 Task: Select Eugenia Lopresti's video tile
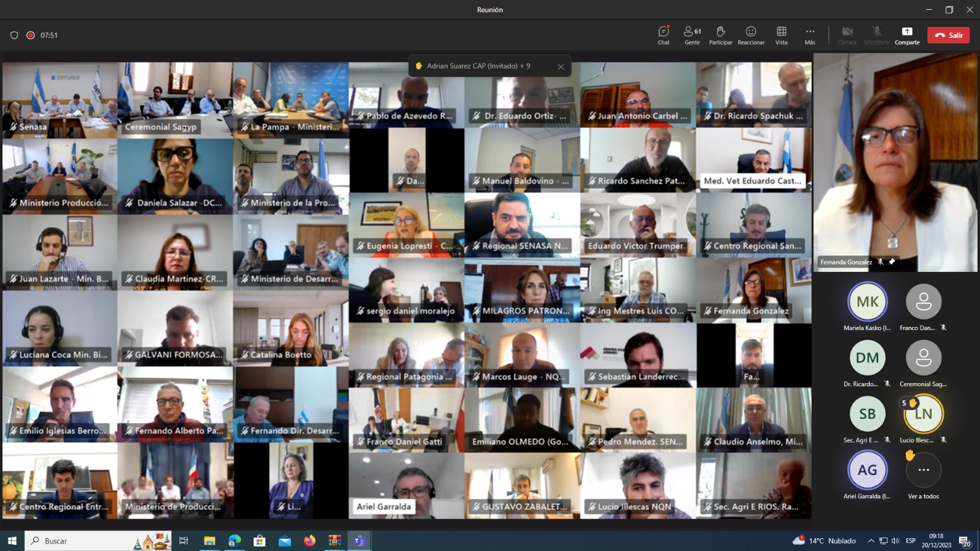406,225
